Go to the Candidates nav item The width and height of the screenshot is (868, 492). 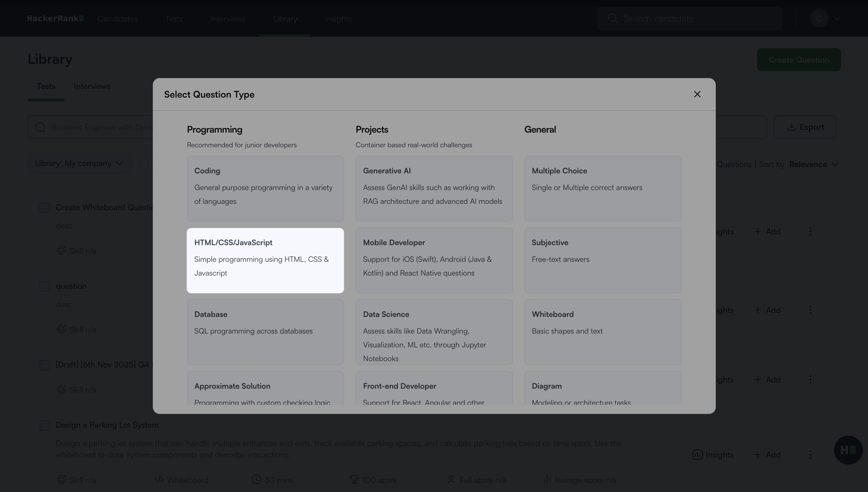tap(117, 19)
